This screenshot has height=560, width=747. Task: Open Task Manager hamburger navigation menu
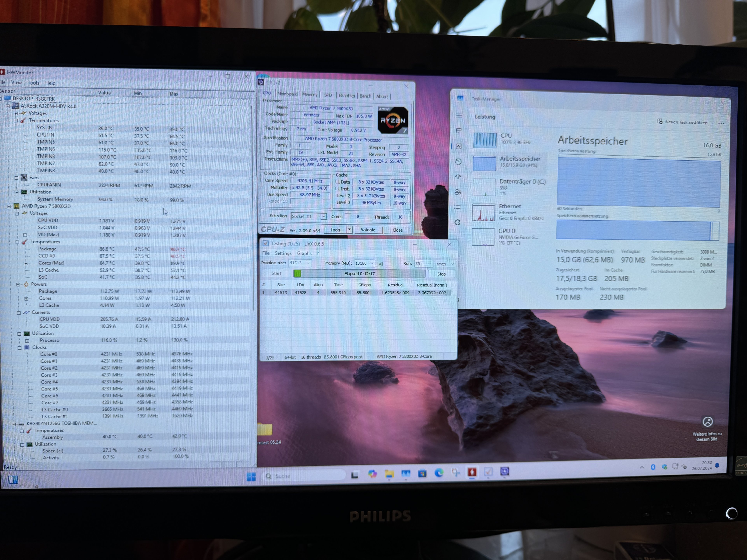(459, 116)
